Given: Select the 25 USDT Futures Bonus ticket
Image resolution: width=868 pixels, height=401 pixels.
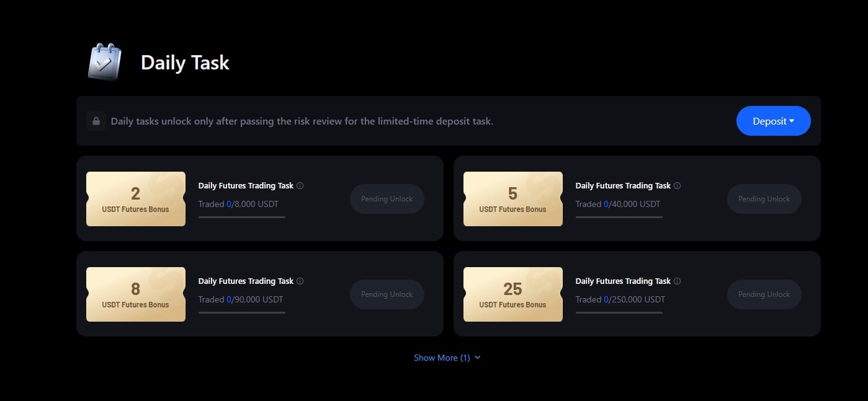Looking at the screenshot, I should pyautogui.click(x=513, y=294).
